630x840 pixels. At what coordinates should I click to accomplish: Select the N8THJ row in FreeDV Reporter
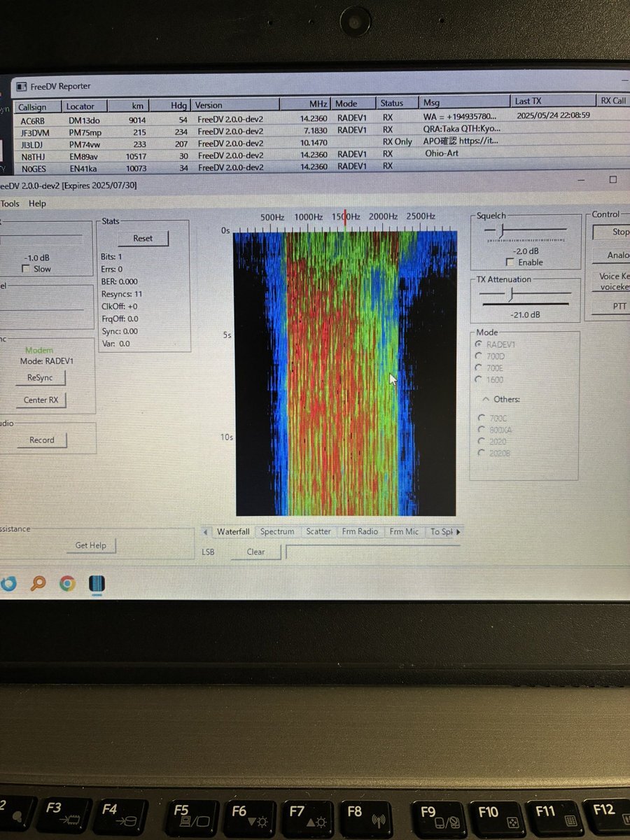tap(322, 154)
